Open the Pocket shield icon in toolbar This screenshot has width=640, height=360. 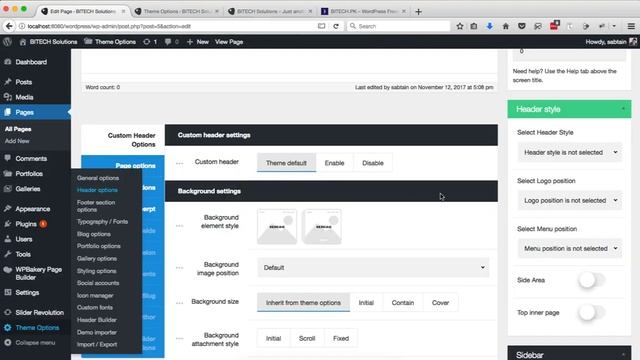point(522,26)
